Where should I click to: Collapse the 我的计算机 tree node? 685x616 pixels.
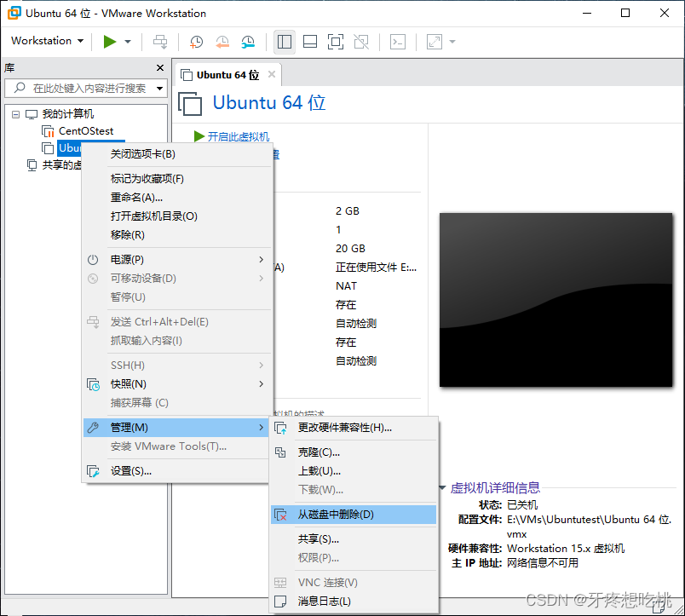click(x=14, y=113)
